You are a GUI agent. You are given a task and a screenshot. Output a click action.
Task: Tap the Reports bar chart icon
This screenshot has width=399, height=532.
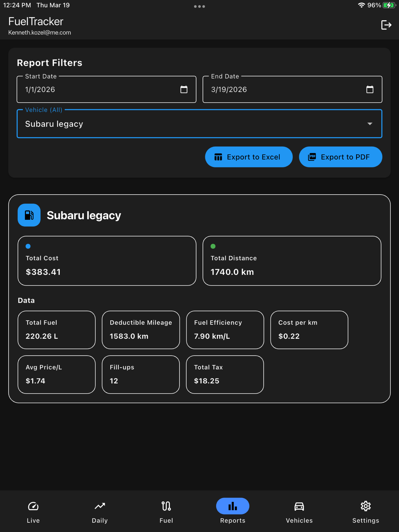(233, 506)
